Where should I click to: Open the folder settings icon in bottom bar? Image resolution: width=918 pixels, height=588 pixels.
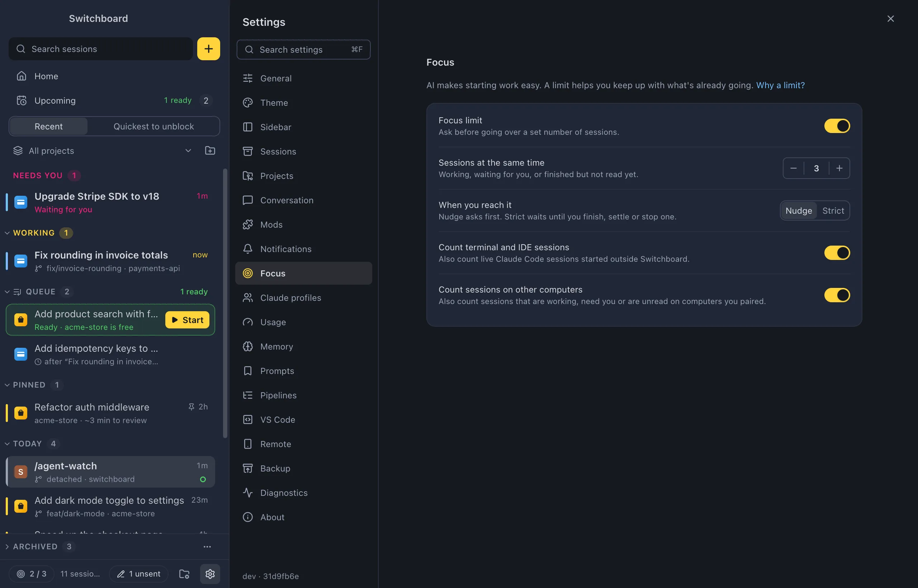(184, 574)
